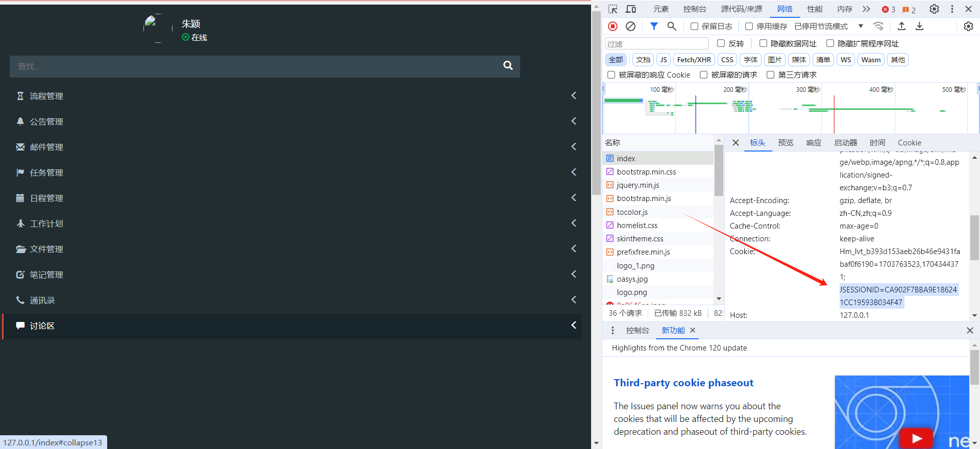Click the network timeline overview at 300 毫秒

[807, 110]
